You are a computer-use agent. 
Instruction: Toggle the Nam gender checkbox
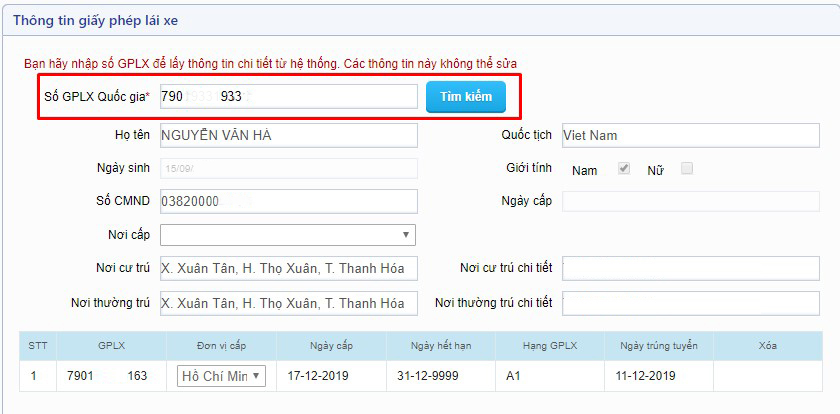coord(624,169)
